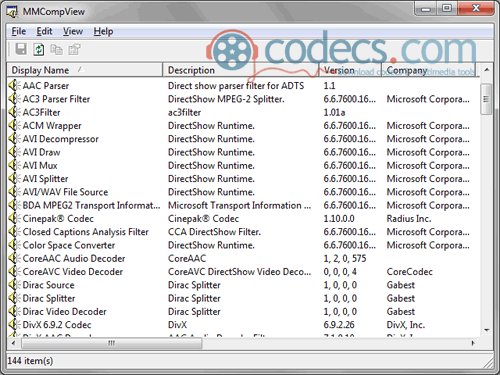Click the 1.01a version cell
Screen dimensions: 500x375
tap(334, 112)
